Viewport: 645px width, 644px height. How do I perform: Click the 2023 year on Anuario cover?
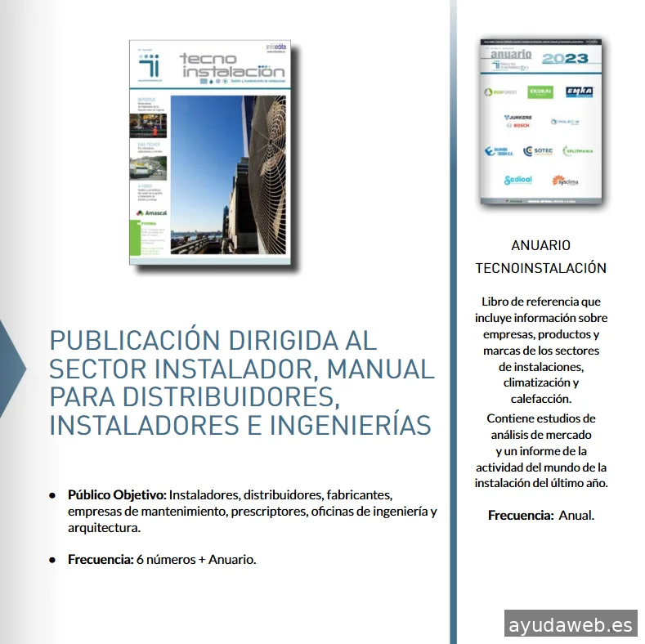tap(565, 58)
